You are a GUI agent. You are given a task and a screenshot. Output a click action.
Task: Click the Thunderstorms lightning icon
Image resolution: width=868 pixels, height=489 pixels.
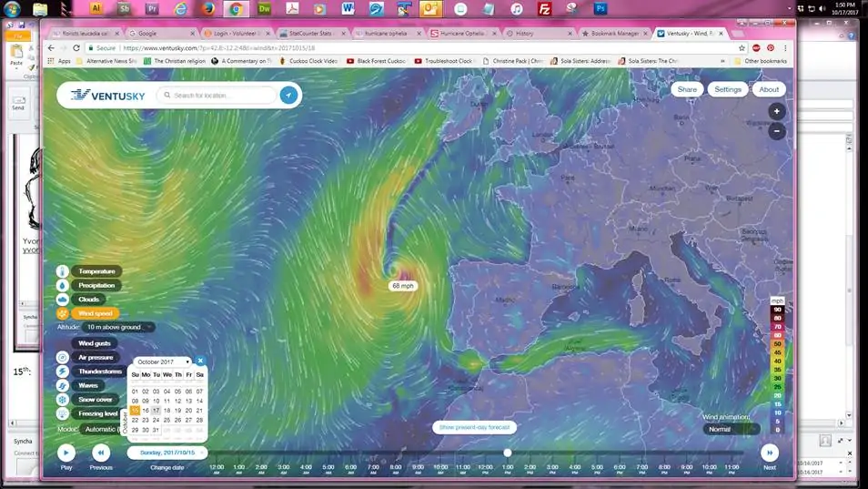[63, 372]
